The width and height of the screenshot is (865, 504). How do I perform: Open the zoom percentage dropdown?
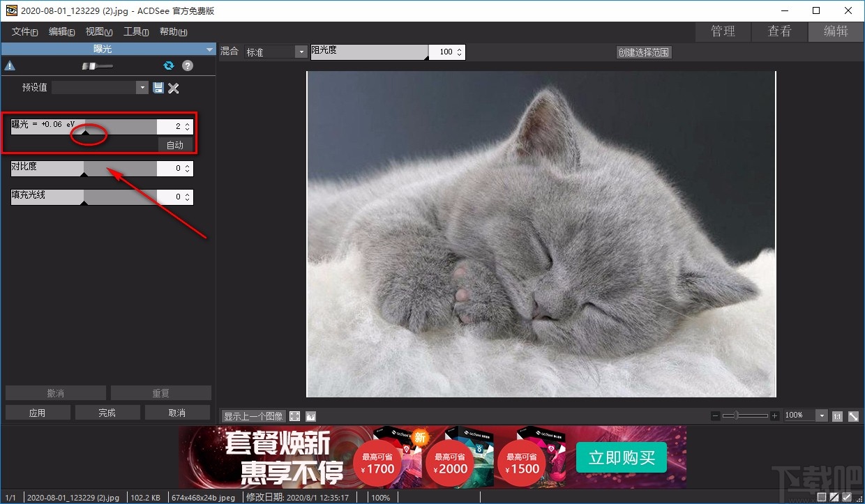pos(820,415)
